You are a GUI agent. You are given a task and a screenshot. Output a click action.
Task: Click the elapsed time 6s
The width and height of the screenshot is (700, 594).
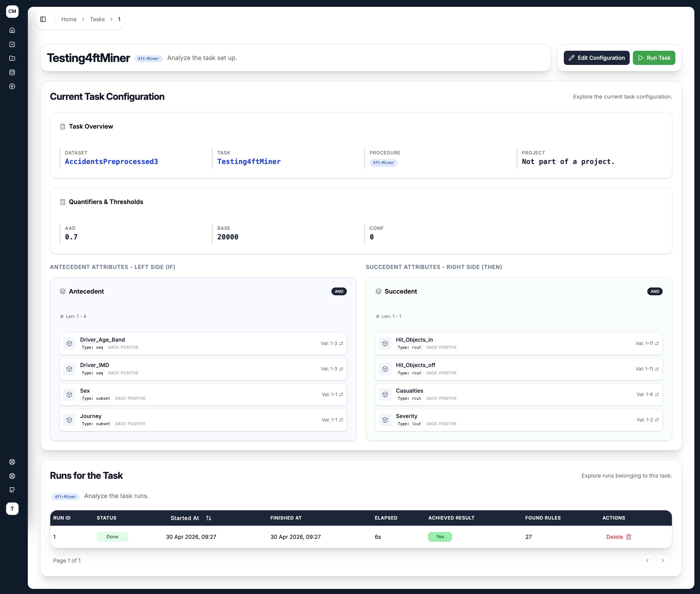(378, 537)
